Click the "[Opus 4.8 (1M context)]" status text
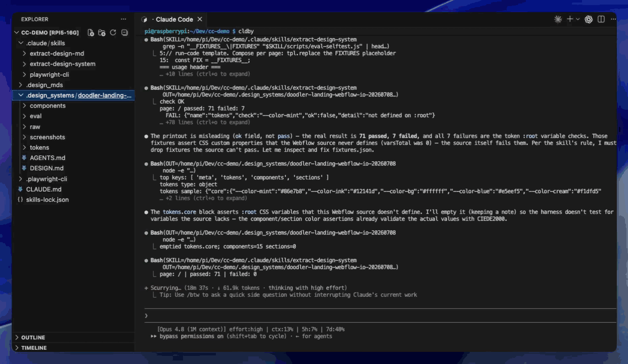Screen dimensions: 628x364 pyautogui.click(x=192, y=329)
